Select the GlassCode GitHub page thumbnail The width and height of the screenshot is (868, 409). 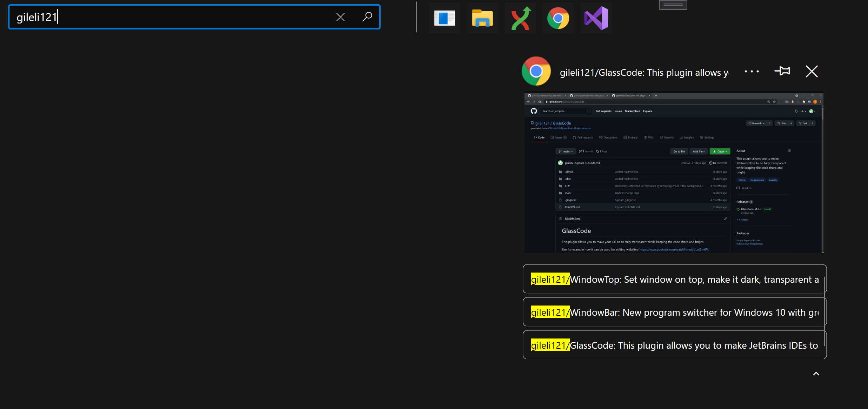(674, 173)
